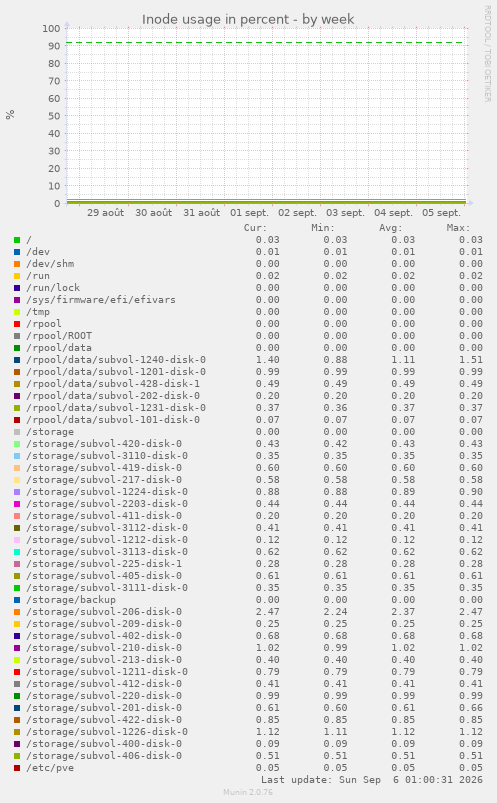Select /storage/subvol-405-disk-0 label
This screenshot has width=497, height=803.
(104, 576)
